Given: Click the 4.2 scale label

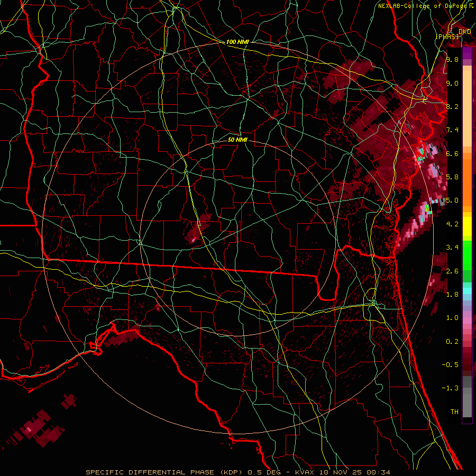Looking at the screenshot, I should click(x=452, y=224).
